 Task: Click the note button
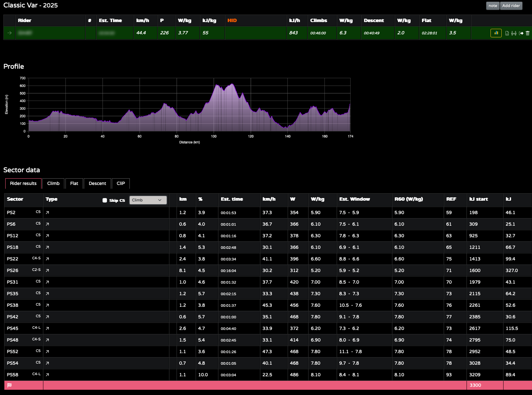coord(493,6)
